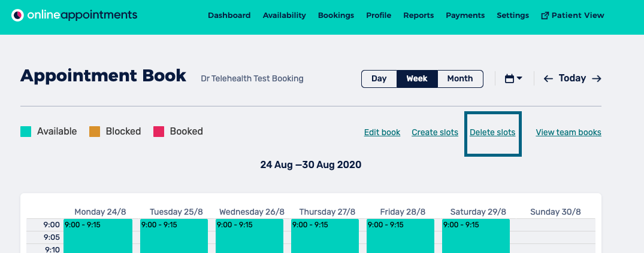This screenshot has width=644, height=253.
Task: Open the Dashboard menu
Action: pyautogui.click(x=229, y=16)
